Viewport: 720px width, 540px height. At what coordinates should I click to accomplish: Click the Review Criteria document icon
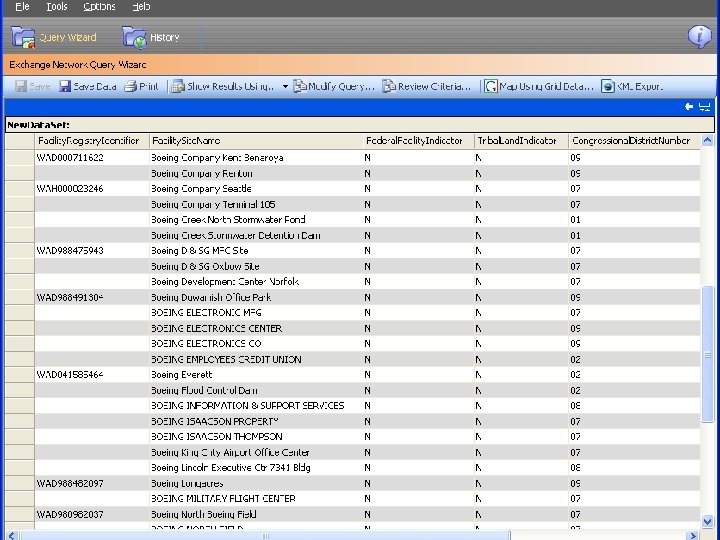(389, 86)
